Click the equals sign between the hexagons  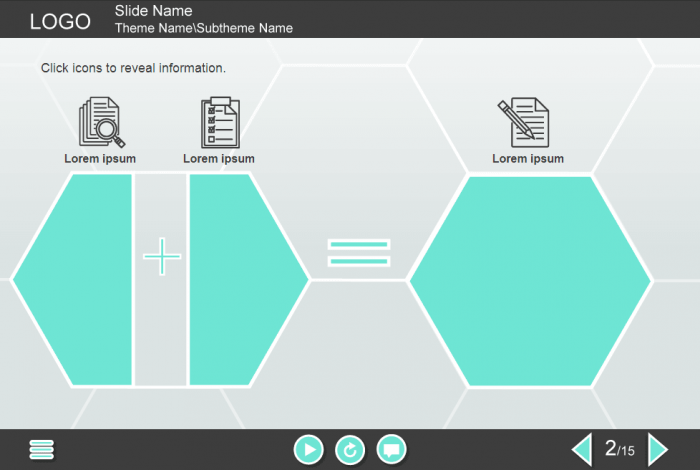pyautogui.click(x=359, y=253)
